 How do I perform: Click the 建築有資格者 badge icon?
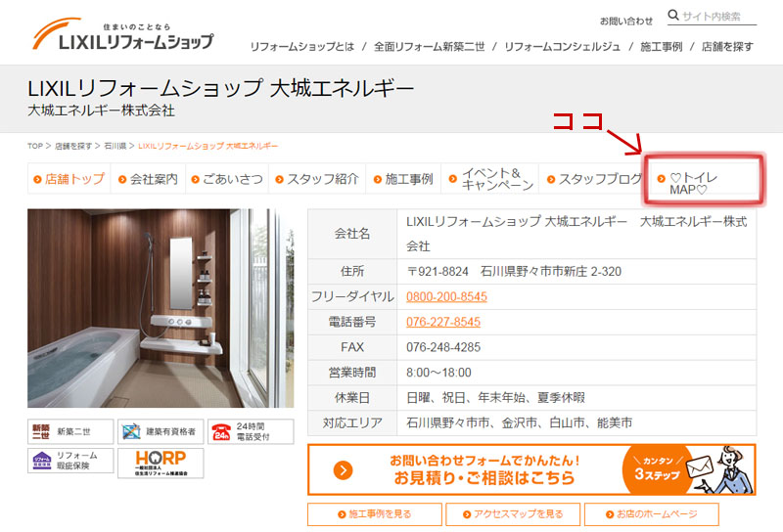[131, 431]
